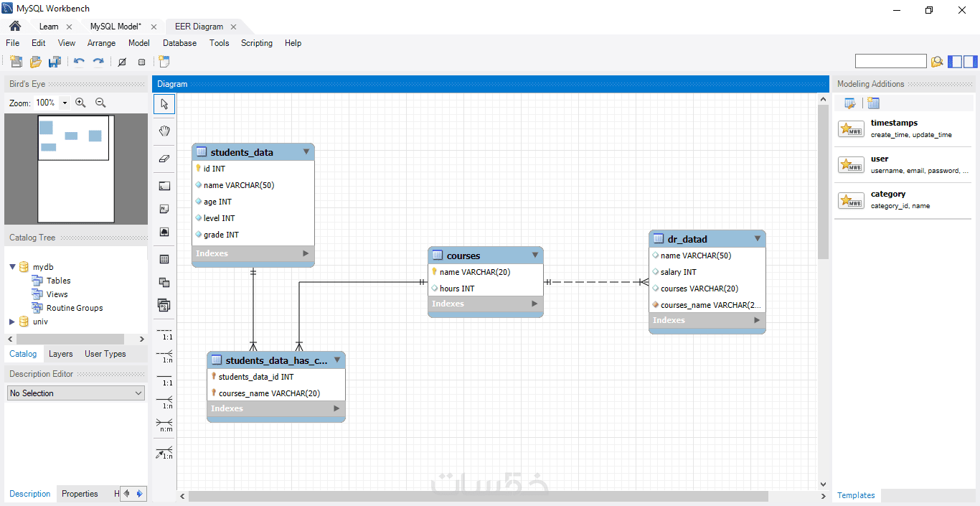Select the solid 1:n identifying relationship tool

[164, 402]
